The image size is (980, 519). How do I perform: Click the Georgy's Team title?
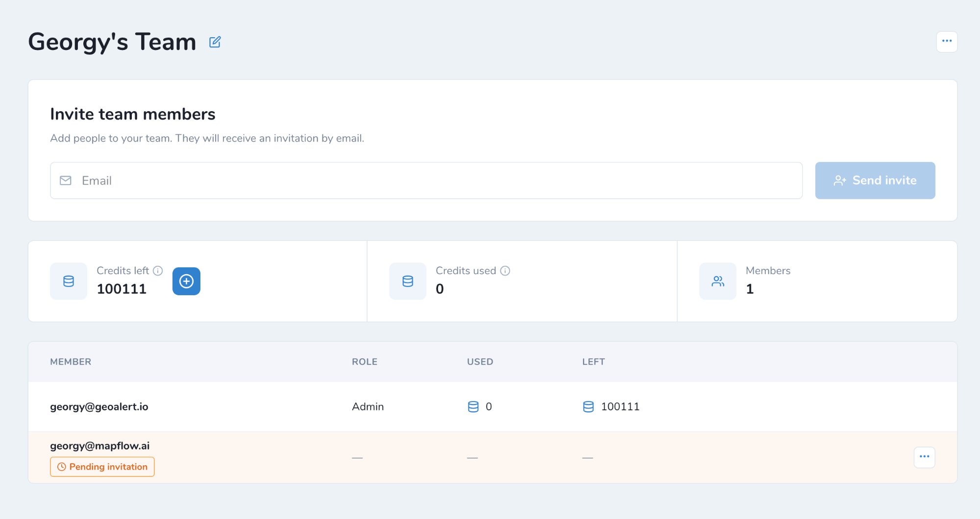112,42
